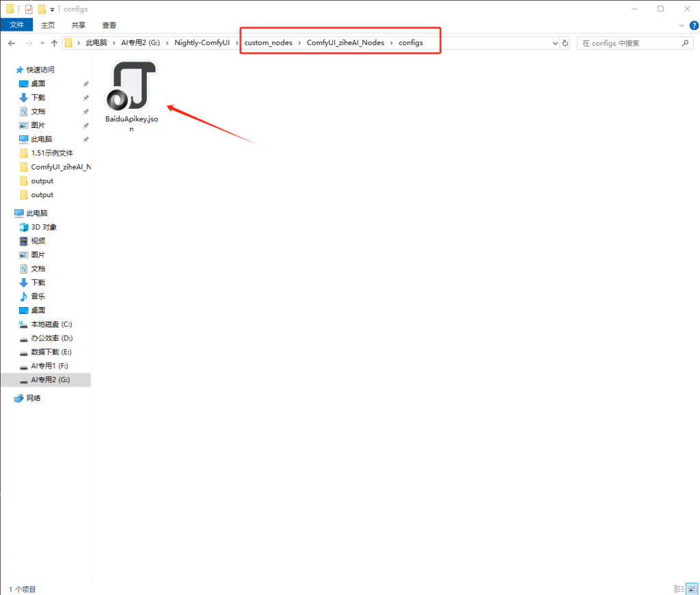700x595 pixels.
Task: Switch to large icons view in status bar
Action: tap(692, 590)
